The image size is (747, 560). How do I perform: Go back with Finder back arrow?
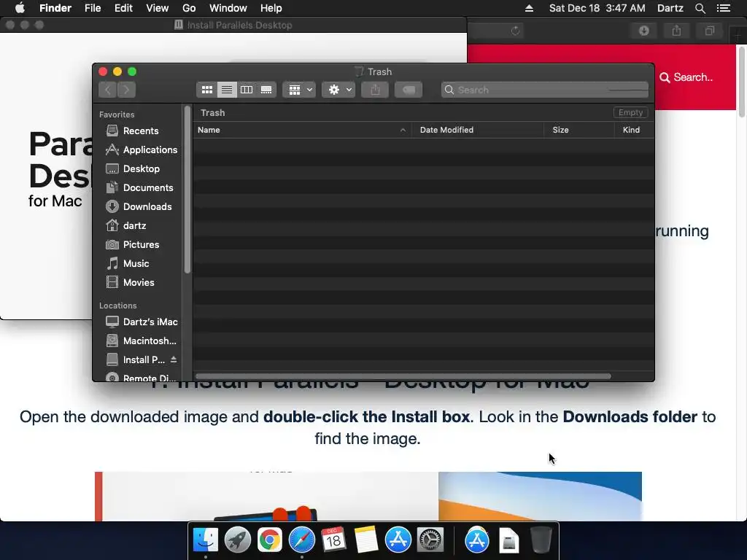(108, 90)
